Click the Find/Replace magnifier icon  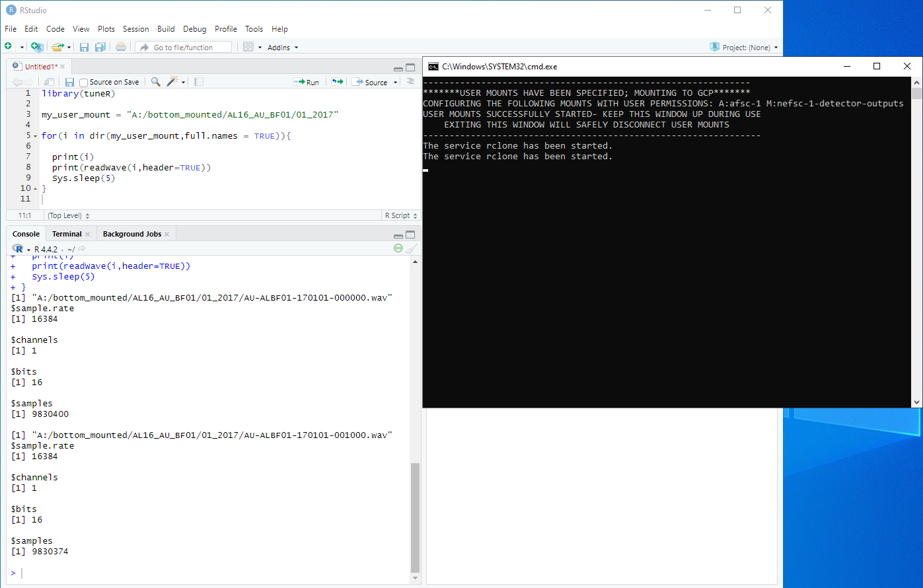pyautogui.click(x=155, y=82)
